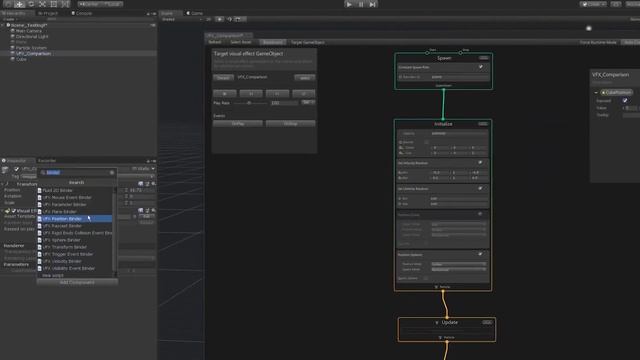Click the Refresh button in VFX graph toolbar

click(215, 42)
